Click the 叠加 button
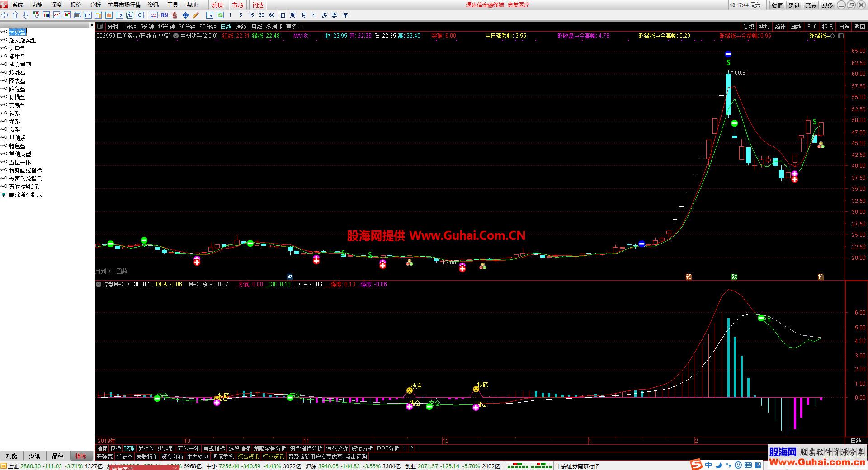The image size is (868, 470). click(764, 27)
